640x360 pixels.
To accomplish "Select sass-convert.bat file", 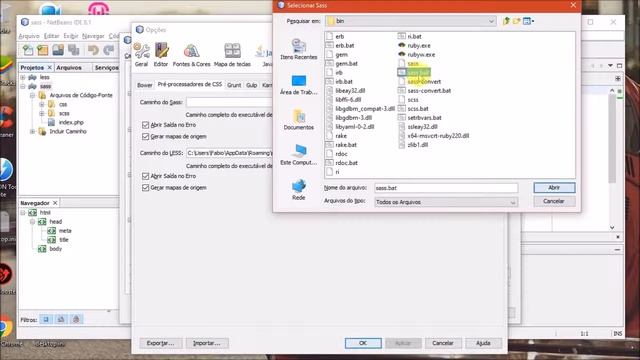I will pyautogui.click(x=424, y=91).
